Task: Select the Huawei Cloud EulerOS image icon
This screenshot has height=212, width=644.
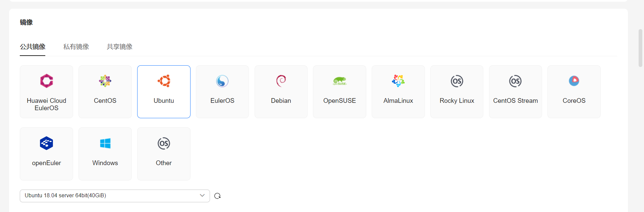Action: point(46,81)
